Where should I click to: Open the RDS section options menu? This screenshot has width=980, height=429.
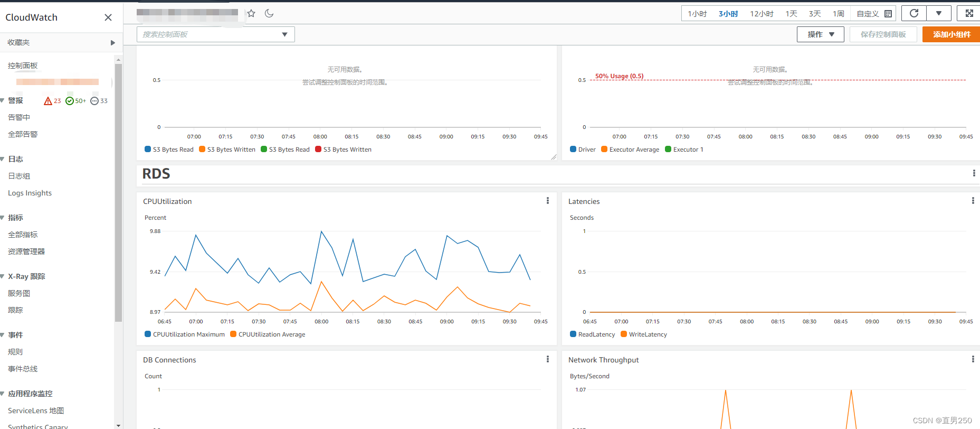click(974, 173)
